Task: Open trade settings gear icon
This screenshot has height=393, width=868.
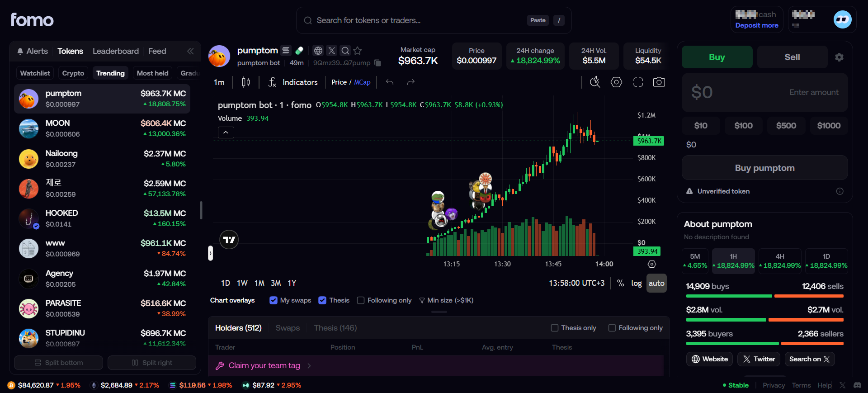Action: point(839,57)
